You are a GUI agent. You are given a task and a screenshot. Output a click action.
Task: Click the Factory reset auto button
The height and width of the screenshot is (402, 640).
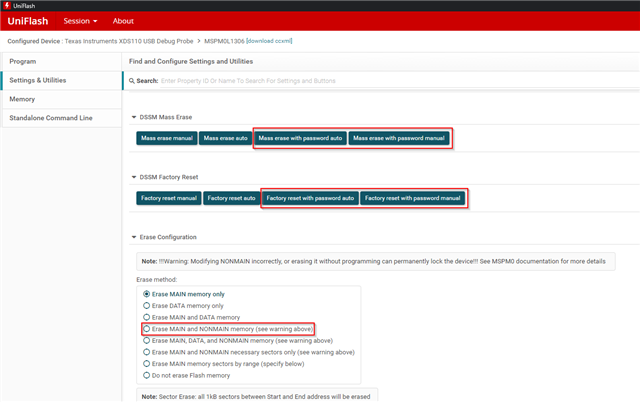coord(231,198)
